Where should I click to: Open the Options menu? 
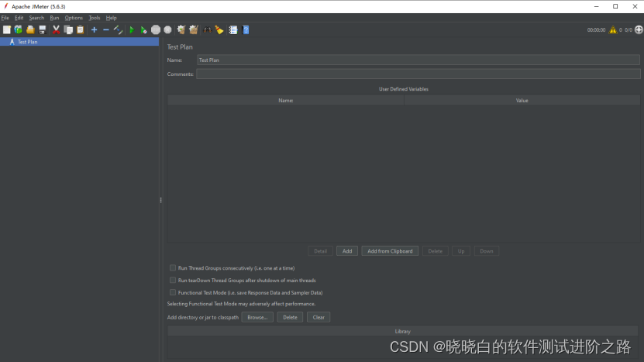click(74, 18)
